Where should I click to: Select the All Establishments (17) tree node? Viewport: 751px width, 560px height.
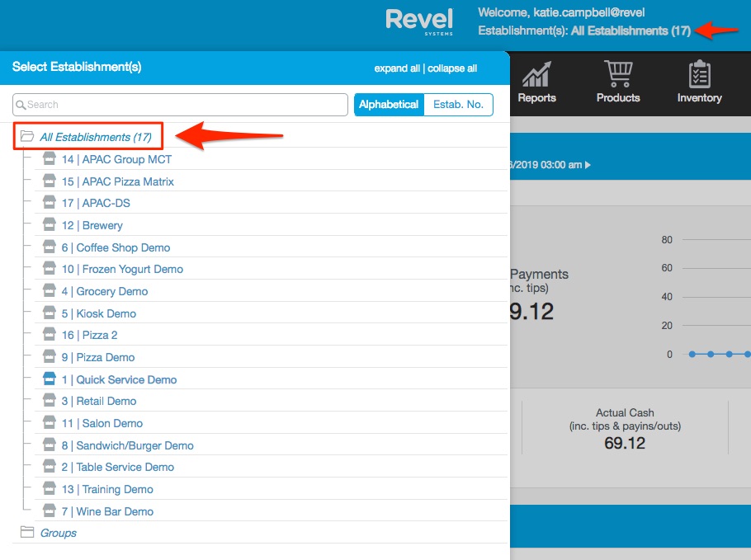[x=95, y=137]
